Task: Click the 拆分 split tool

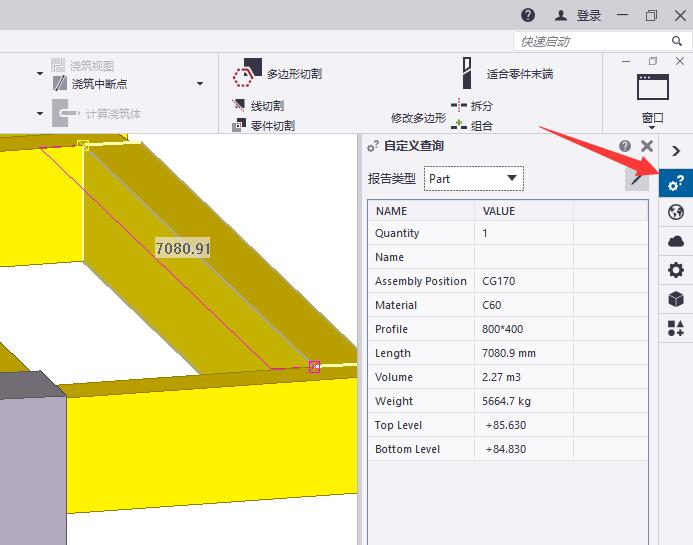Action: tap(471, 106)
